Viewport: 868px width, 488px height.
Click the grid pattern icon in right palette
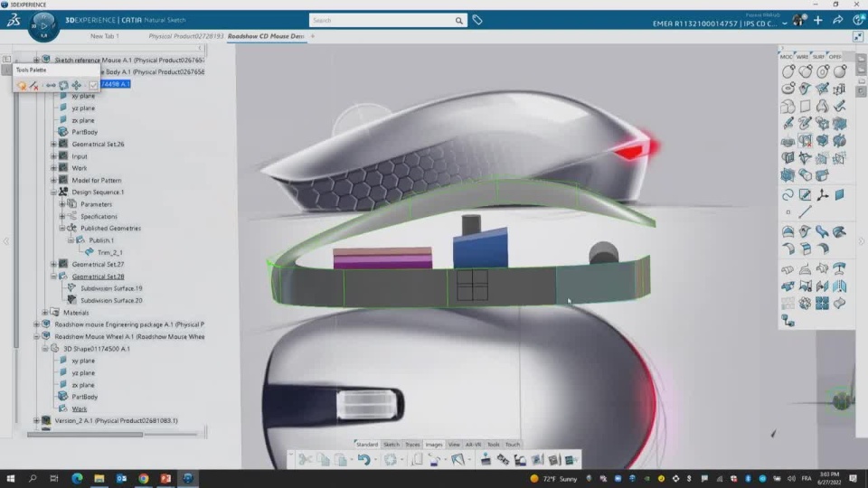click(x=823, y=304)
